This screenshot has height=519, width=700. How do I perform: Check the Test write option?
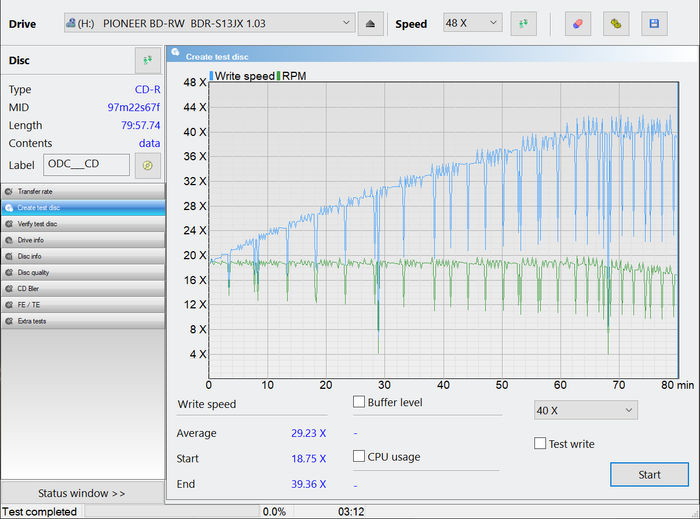(x=541, y=444)
